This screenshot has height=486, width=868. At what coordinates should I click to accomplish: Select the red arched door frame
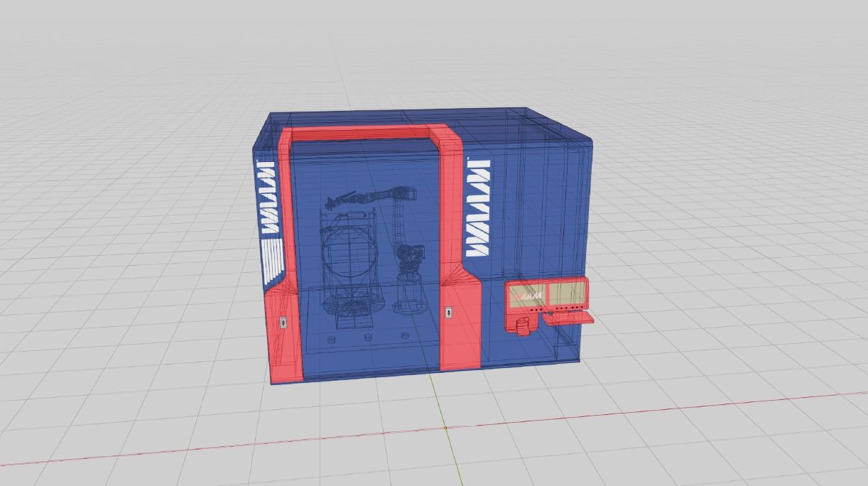coord(364,132)
